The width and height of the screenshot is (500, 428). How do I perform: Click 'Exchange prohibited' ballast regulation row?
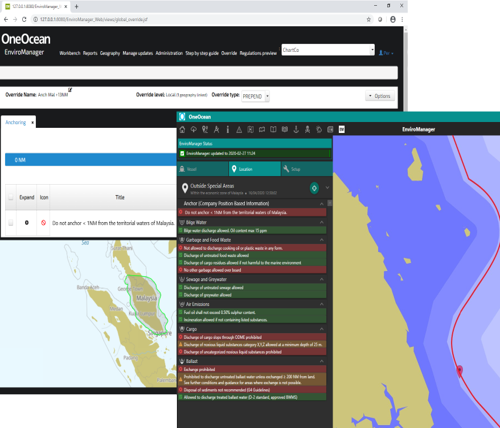tap(252, 369)
